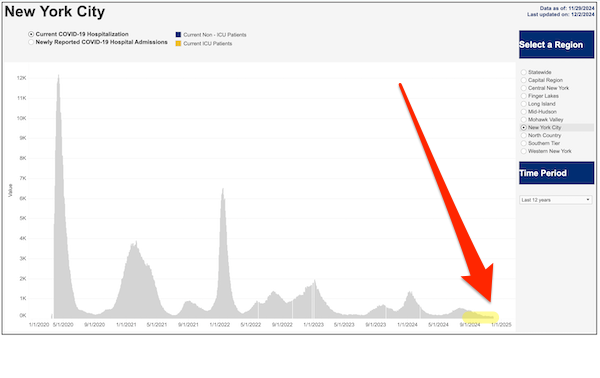Choose the Capital Region radio button
Viewport: 600px width, 378px height.
523,80
